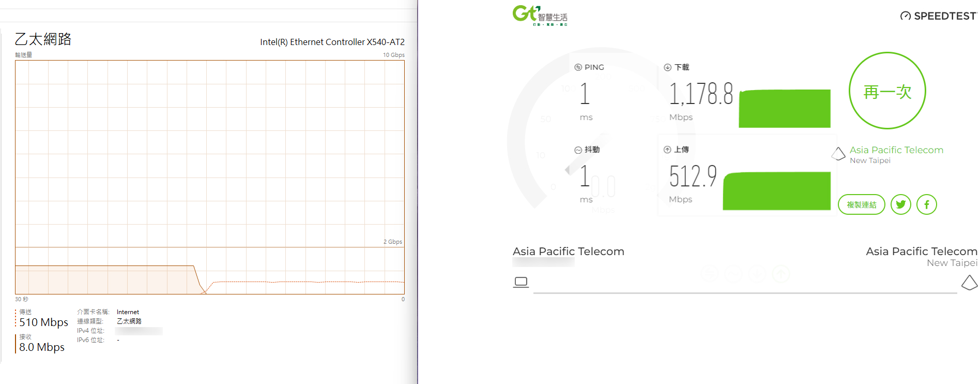Share result via Twitter icon
The height and width of the screenshot is (384, 980).
click(900, 204)
